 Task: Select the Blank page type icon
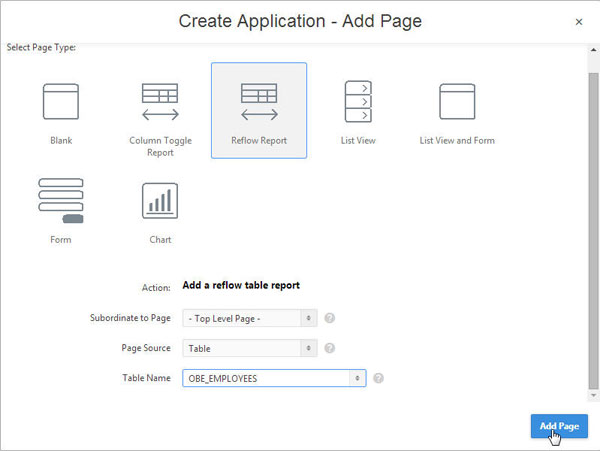tap(61, 102)
